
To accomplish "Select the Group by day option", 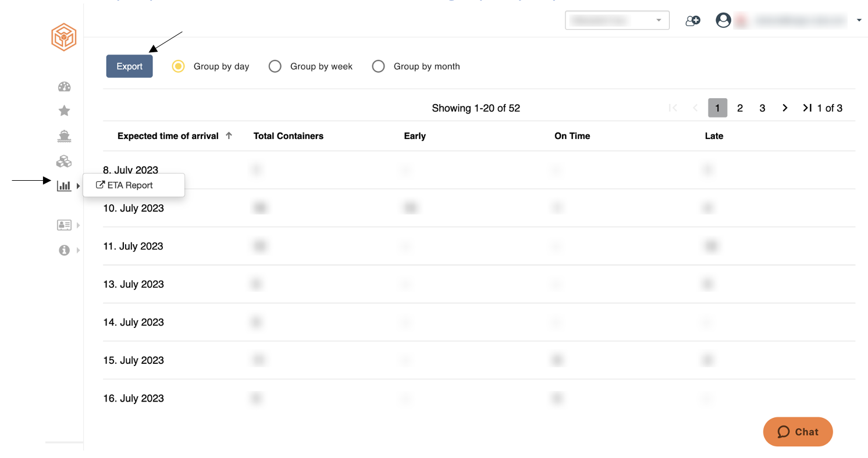I will point(211,66).
